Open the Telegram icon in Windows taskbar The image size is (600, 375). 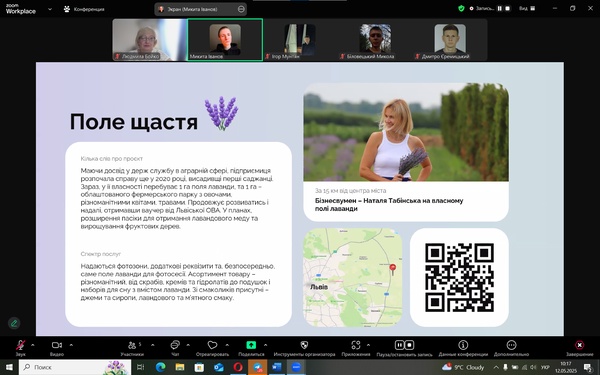point(258,367)
